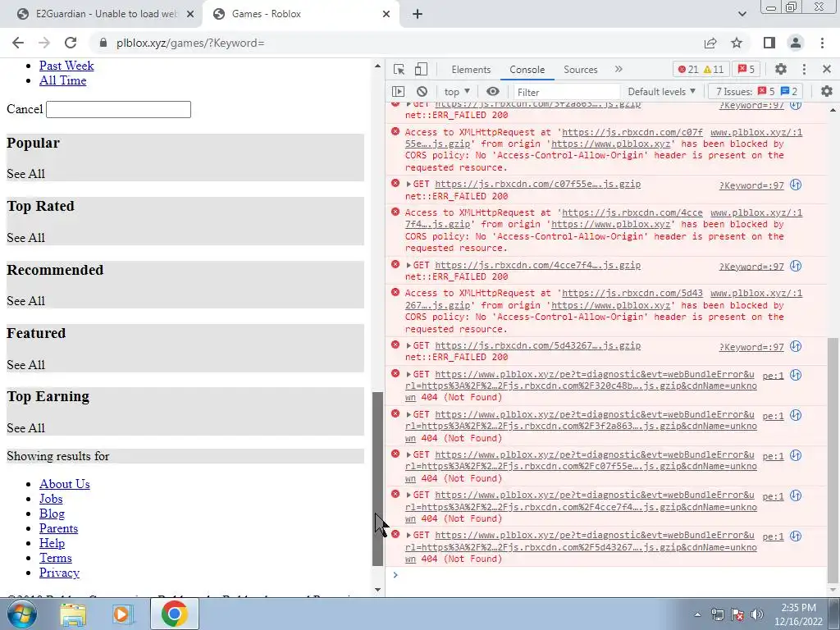This screenshot has height=630, width=840.
Task: Open Windows Explorer from the taskbar
Action: point(73,614)
